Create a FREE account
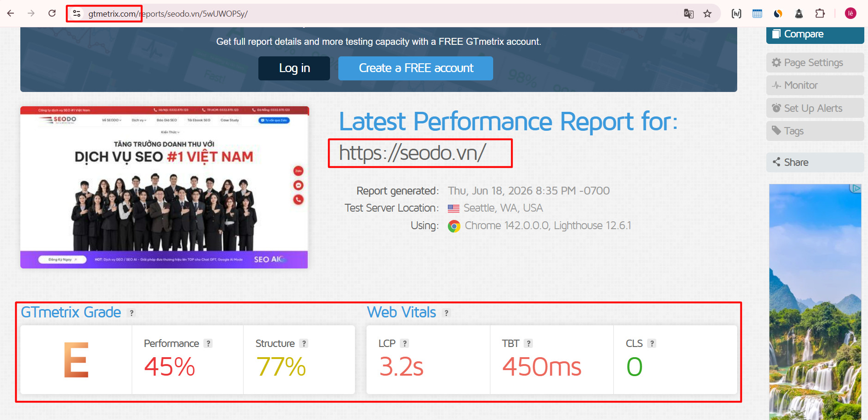The height and width of the screenshot is (420, 868). coord(416,68)
